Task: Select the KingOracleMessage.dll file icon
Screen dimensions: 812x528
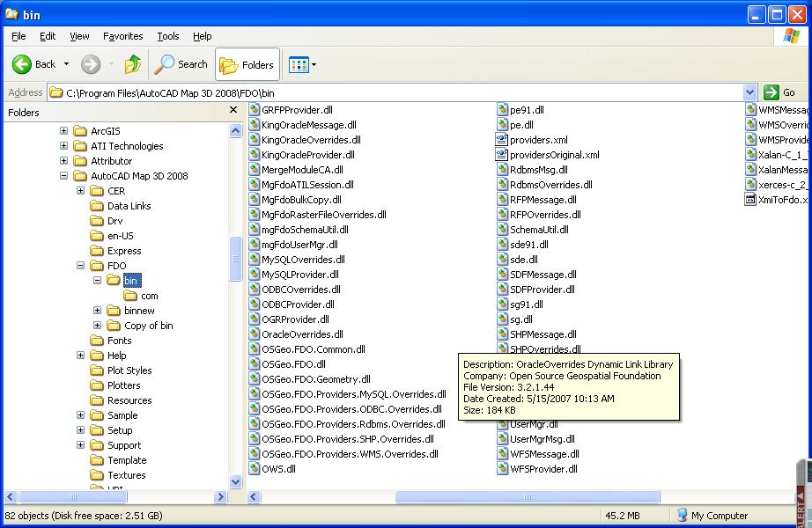Action: click(x=254, y=125)
